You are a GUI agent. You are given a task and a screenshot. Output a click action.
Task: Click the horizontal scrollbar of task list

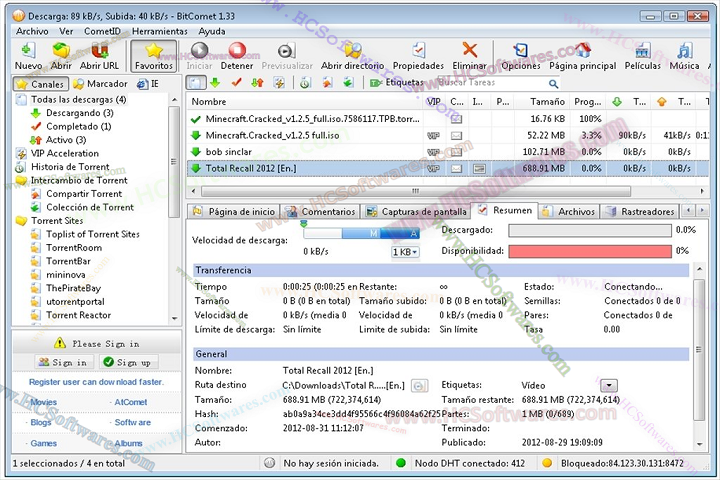click(x=415, y=191)
